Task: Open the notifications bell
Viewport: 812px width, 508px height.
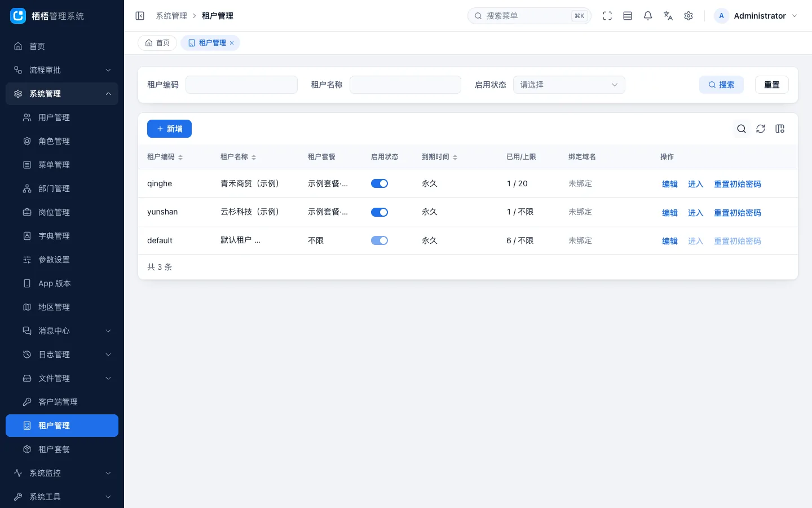Action: (648, 16)
